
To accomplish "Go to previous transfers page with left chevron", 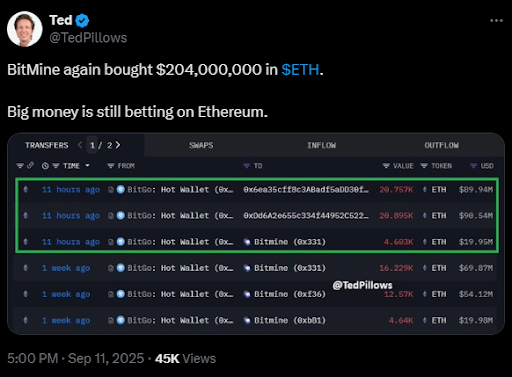I will pos(80,145).
